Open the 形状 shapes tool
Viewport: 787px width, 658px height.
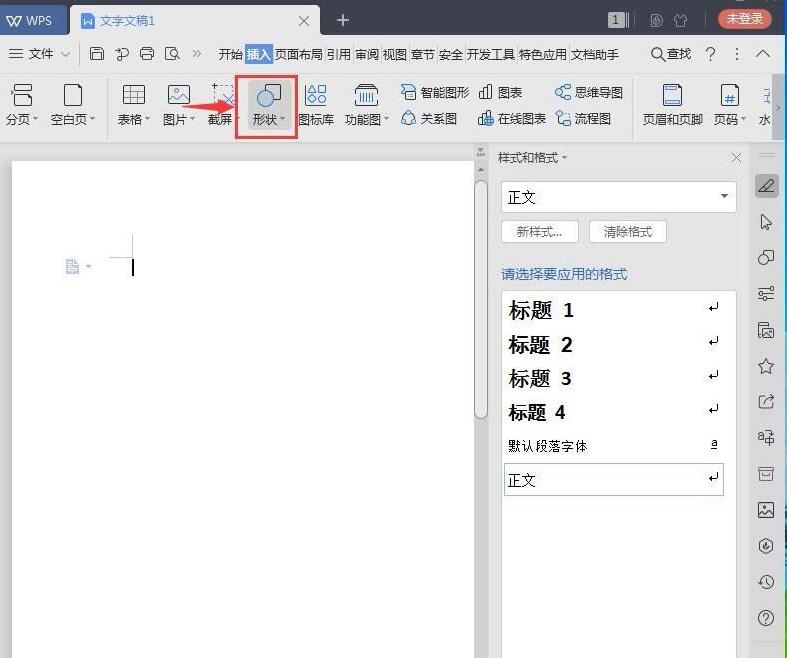pos(269,105)
